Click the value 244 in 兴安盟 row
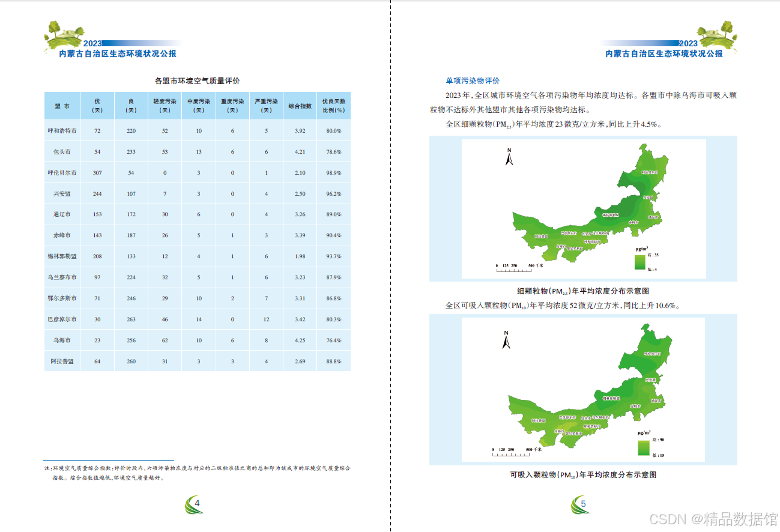780x532 pixels. (97, 194)
